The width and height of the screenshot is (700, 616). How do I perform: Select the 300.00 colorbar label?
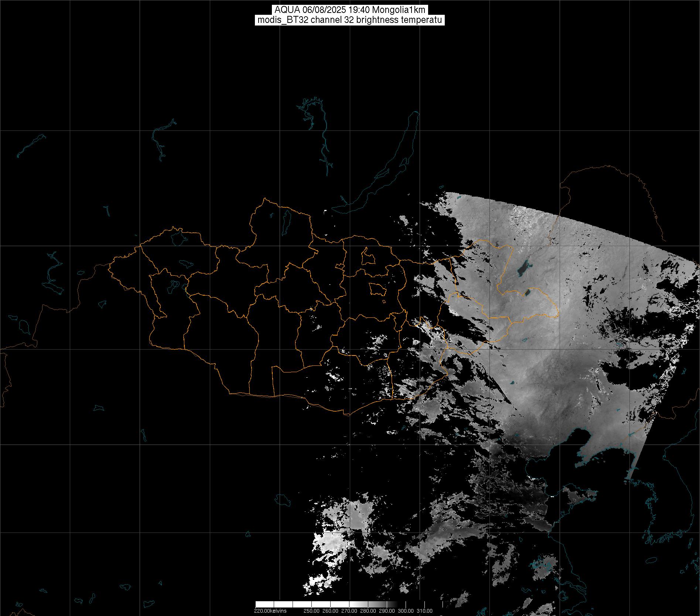[406, 610]
